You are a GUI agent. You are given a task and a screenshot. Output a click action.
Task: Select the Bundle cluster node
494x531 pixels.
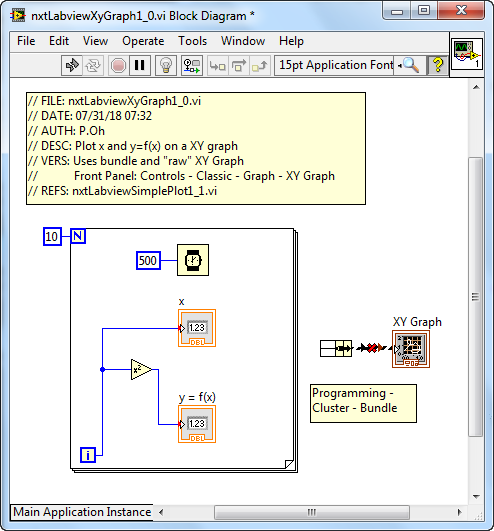coord(336,348)
